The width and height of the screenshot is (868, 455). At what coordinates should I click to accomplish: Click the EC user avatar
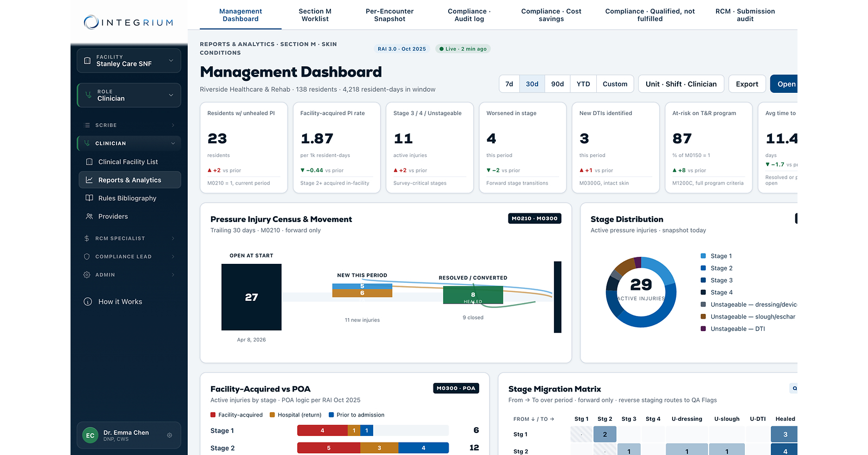(x=90, y=435)
